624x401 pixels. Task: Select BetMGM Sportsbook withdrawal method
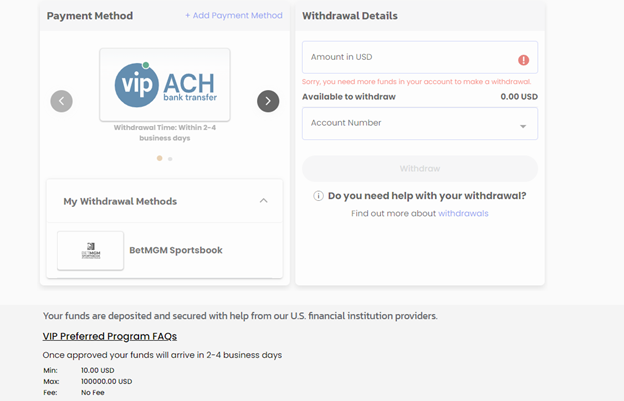165,251
